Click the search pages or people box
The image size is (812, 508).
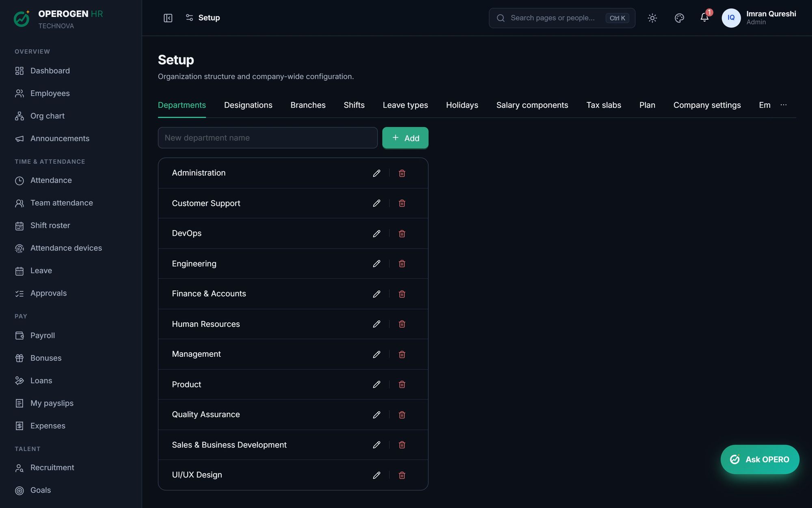pos(562,18)
